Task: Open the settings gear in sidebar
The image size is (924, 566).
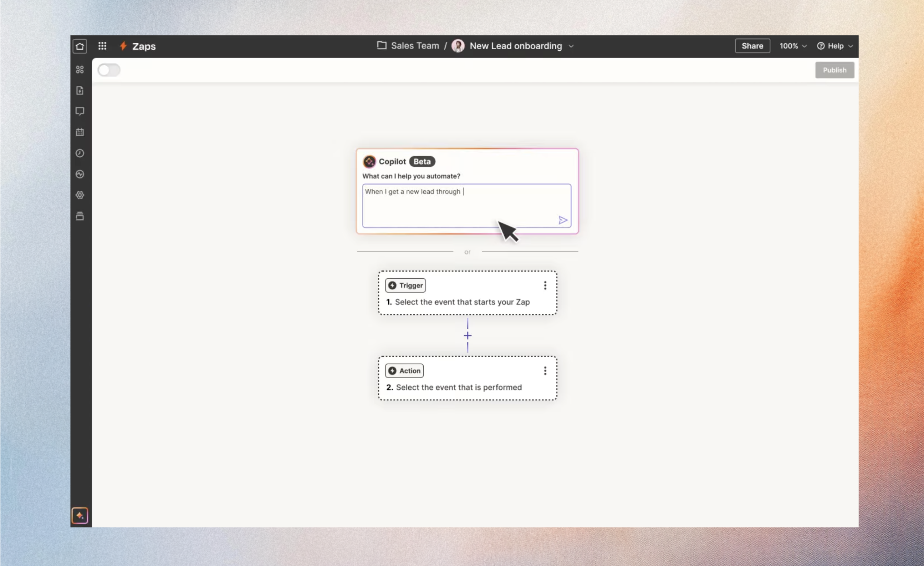Action: 80,195
